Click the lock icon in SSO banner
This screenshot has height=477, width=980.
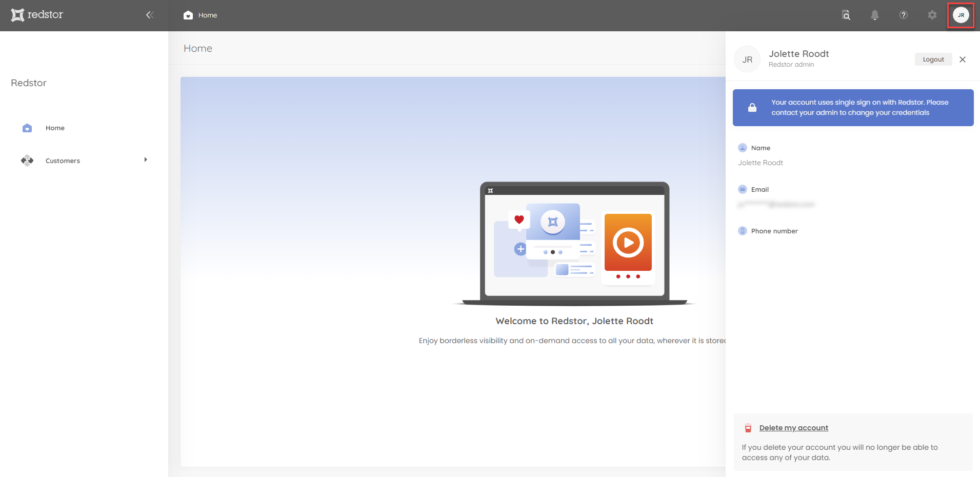point(752,108)
